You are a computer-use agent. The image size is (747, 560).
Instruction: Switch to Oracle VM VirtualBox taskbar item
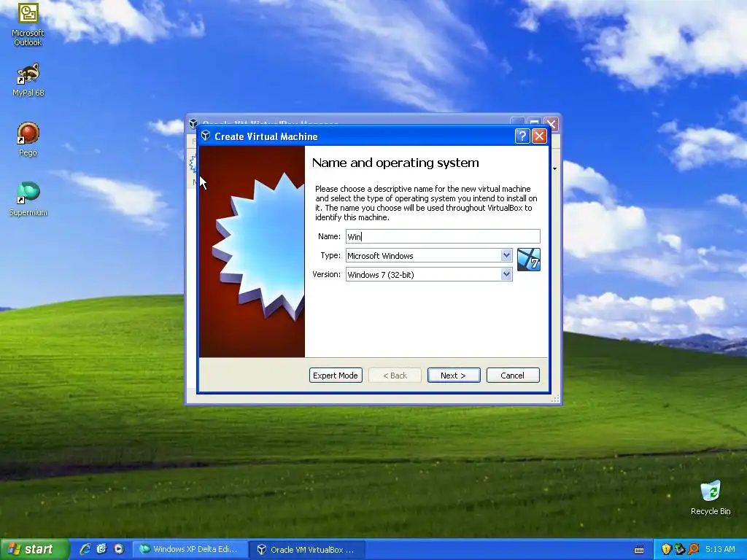pyautogui.click(x=307, y=549)
